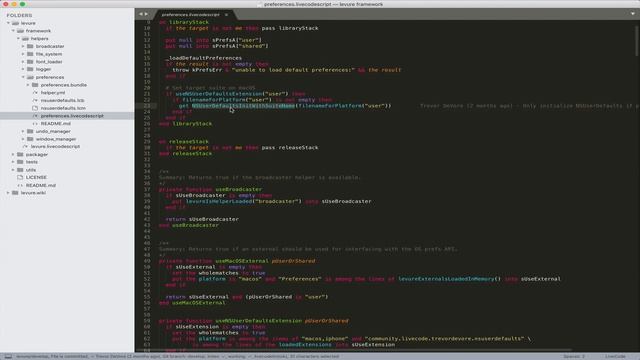Screen dimensions: 640x360
Task: Click the minimap scrollbar on the right
Action: coord(637,41)
